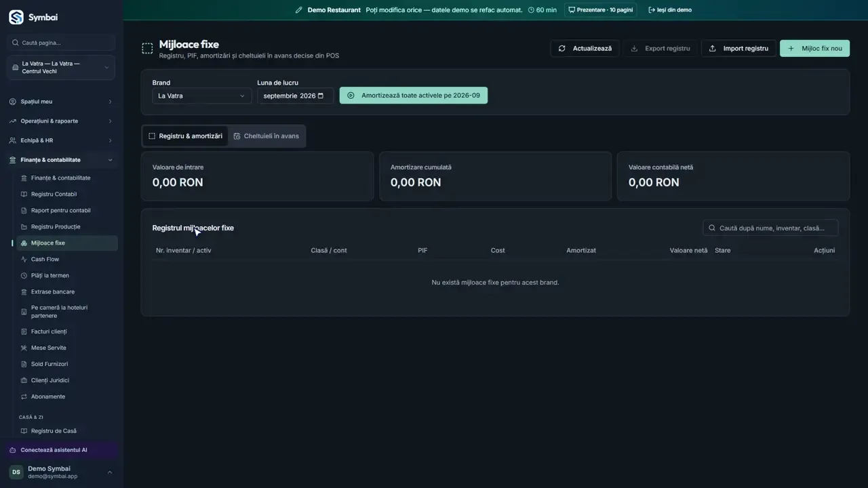Click the Symbai logo icon
The image size is (868, 488).
(x=16, y=17)
